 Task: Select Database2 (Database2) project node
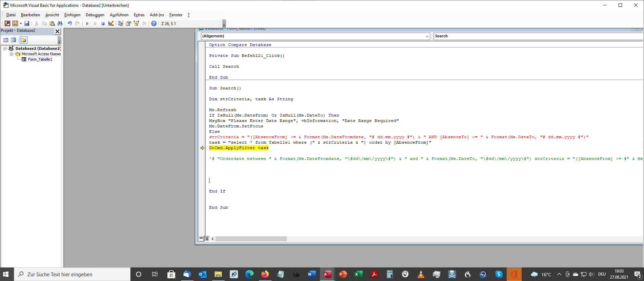(38, 48)
